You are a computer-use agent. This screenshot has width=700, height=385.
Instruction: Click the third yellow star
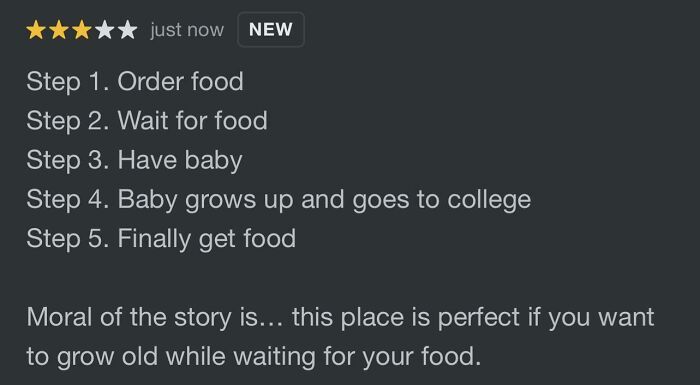point(82,30)
